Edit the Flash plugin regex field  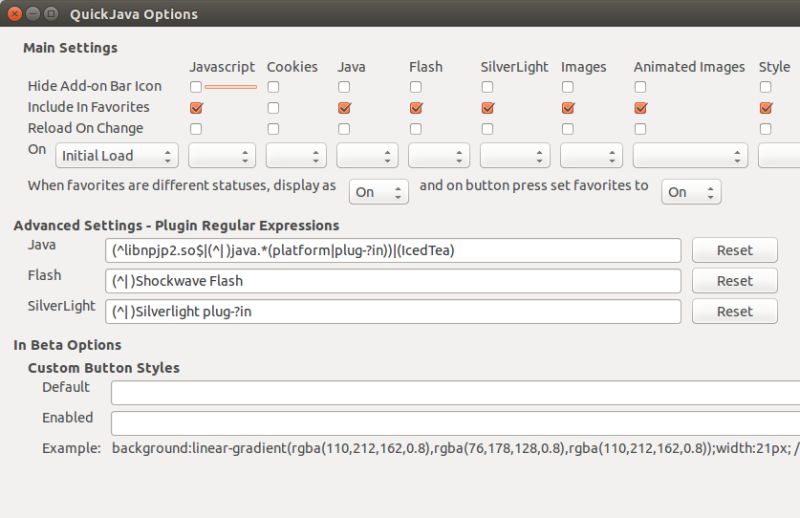393,281
